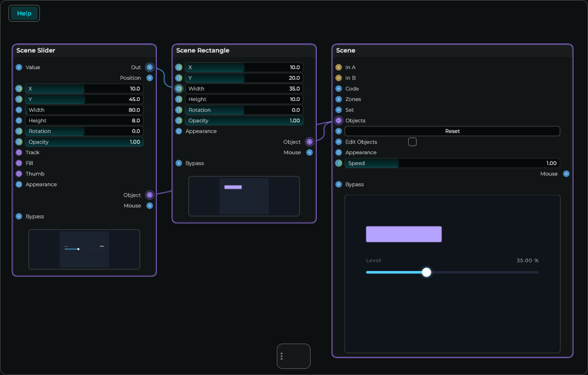Click the Thumb port on Scene Slider
The width and height of the screenshot is (588, 375).
[x=19, y=174]
